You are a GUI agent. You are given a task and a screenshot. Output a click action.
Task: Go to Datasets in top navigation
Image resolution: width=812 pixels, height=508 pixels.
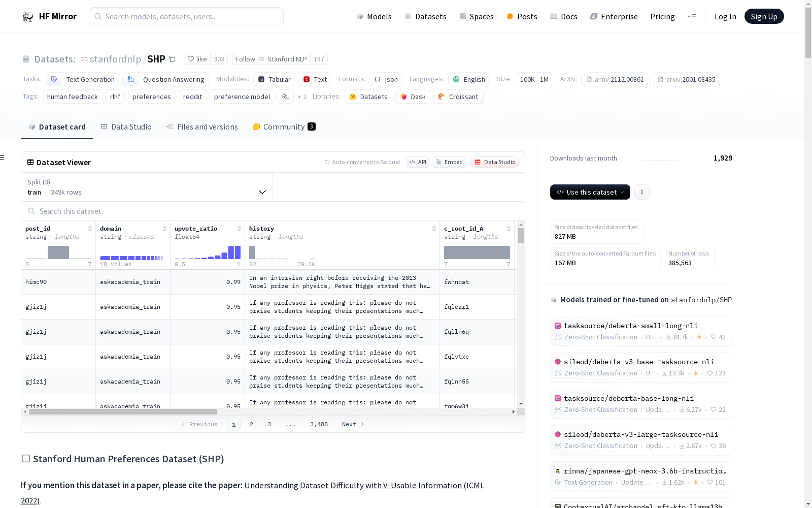point(425,16)
